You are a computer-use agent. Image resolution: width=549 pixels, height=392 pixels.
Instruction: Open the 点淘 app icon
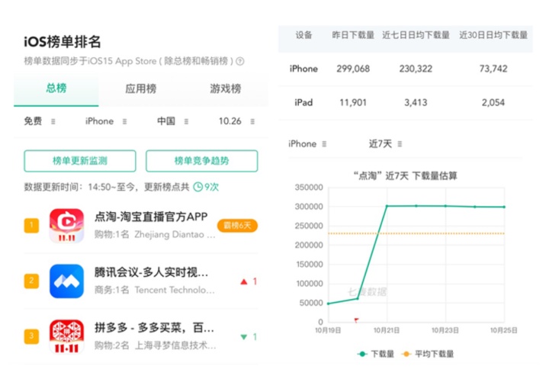pyautogui.click(x=66, y=226)
